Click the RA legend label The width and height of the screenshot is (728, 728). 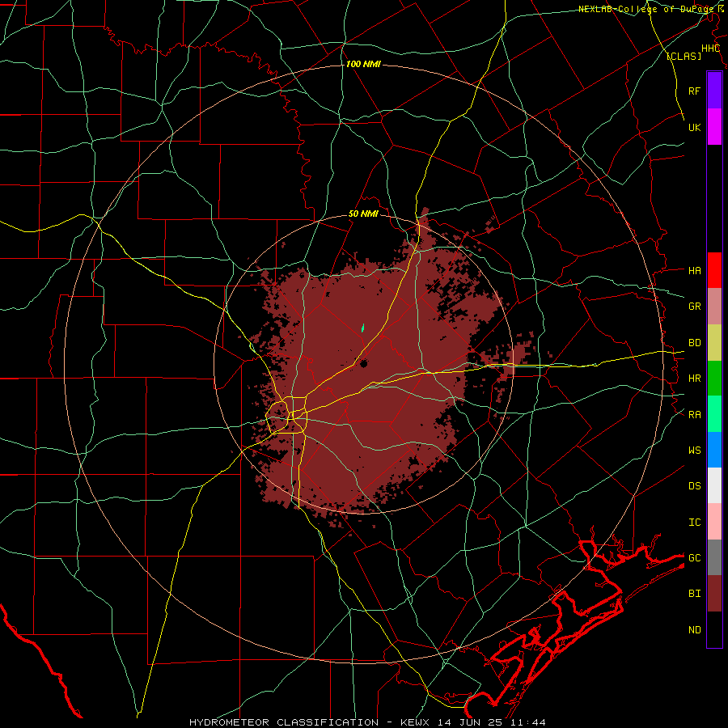pyautogui.click(x=695, y=415)
